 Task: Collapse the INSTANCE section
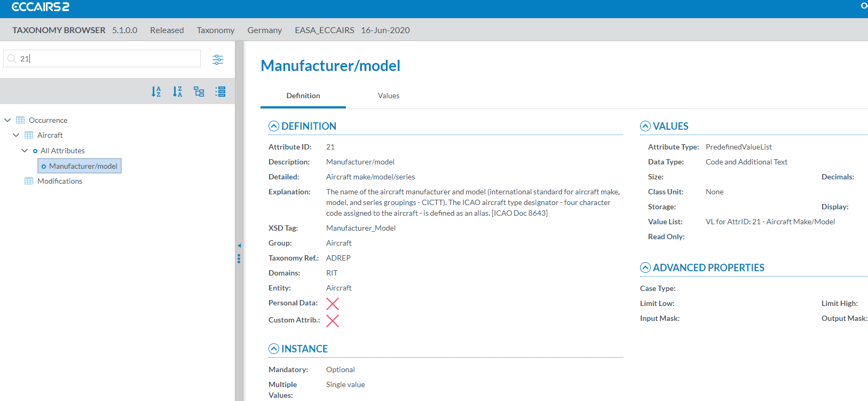tap(274, 349)
